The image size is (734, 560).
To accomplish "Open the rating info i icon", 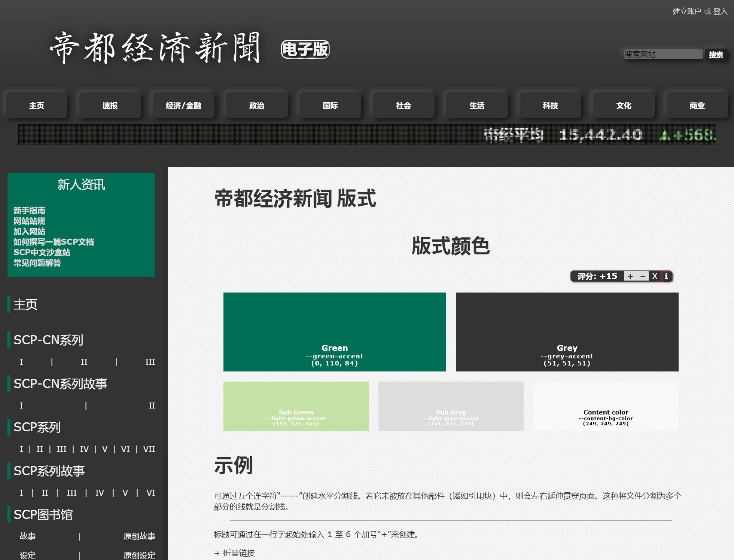I will pos(666,276).
